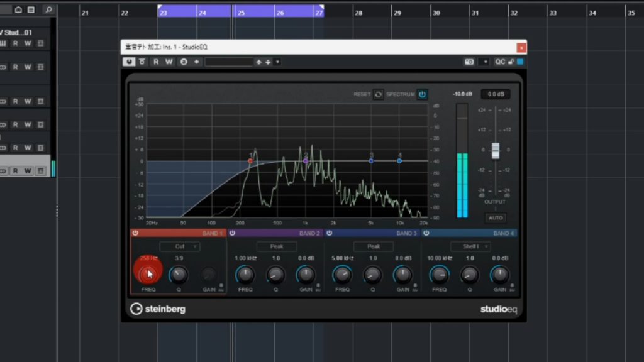Reset the EQ with the RESET icon

tap(378, 94)
